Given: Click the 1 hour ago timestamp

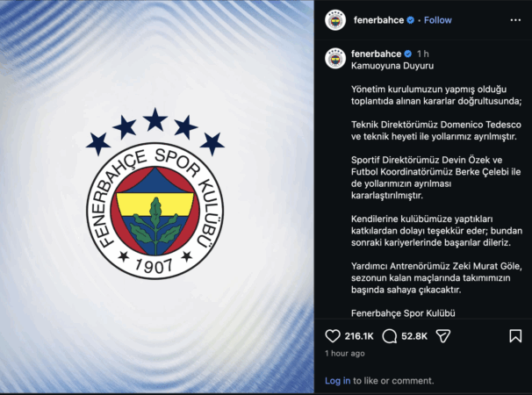Looking at the screenshot, I should [x=345, y=353].
